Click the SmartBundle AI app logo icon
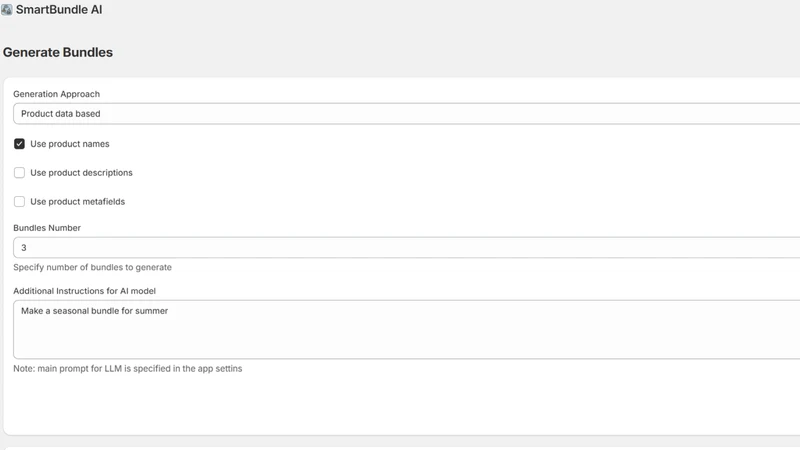 coord(7,10)
